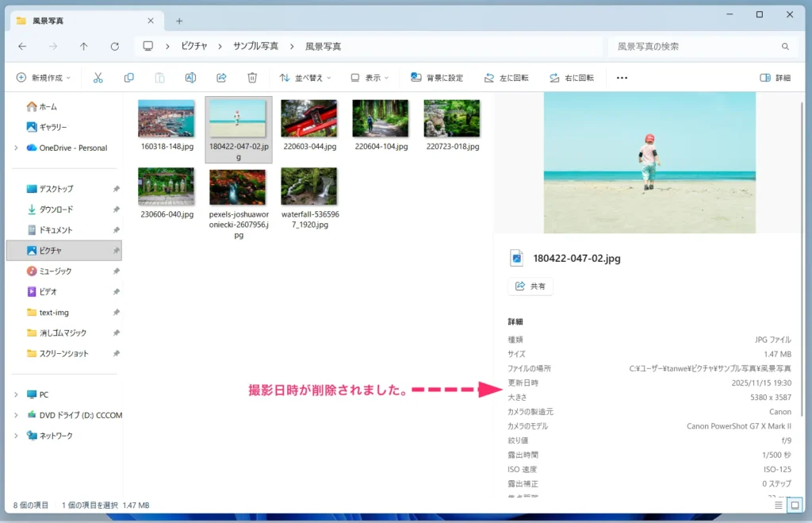Viewport: 812px width, 523px height.
Task: Open the 新規作成 (New) dropdown
Action: (44, 77)
